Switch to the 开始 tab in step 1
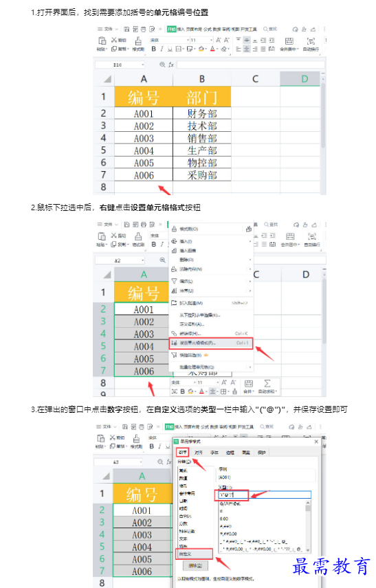The height and width of the screenshot is (588, 376). 171,29
